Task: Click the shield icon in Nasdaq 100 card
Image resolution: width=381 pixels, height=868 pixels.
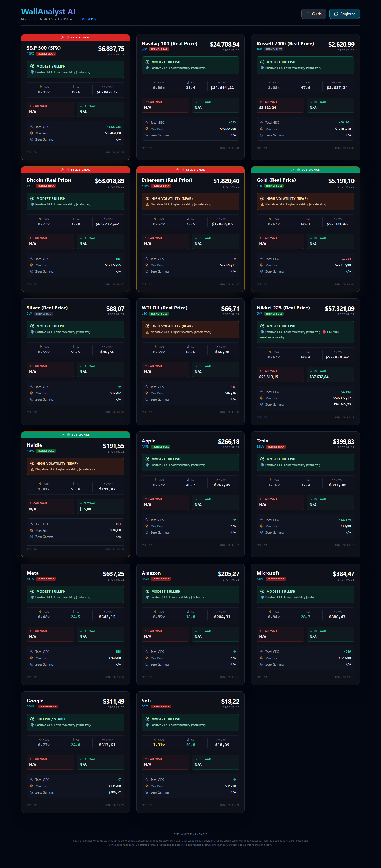Action: point(147,68)
